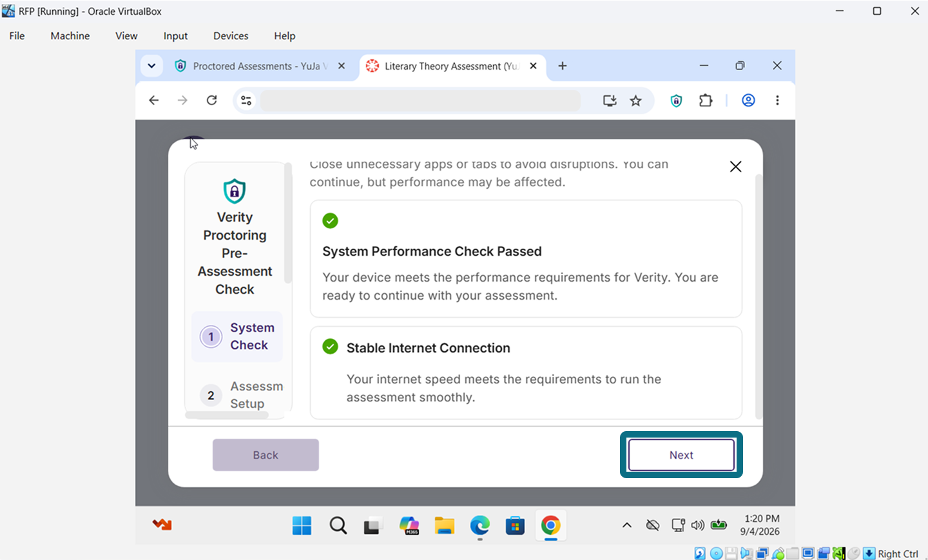Viewport: 928px width, 560px height.
Task: Open network settings from the tray icon
Action: coord(678,525)
